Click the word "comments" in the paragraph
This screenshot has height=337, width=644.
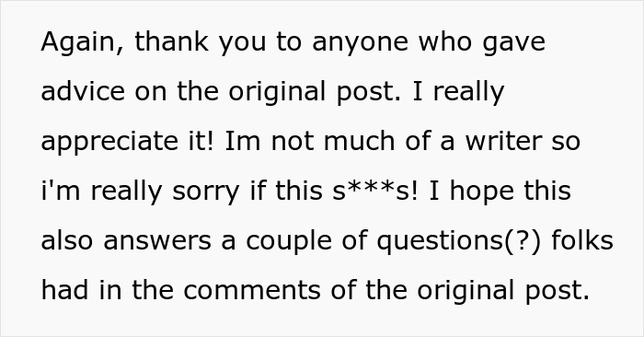pos(252,291)
